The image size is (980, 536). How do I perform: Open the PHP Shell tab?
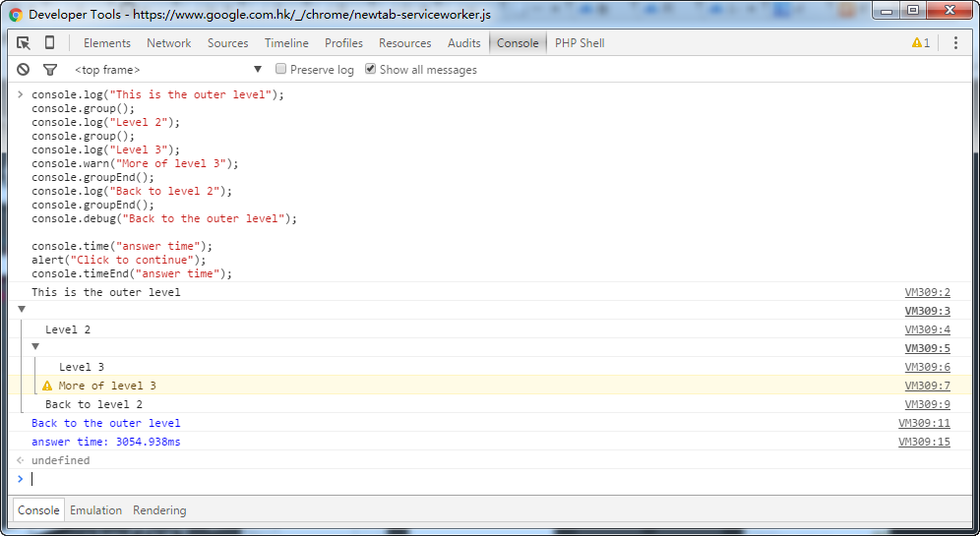click(x=580, y=43)
